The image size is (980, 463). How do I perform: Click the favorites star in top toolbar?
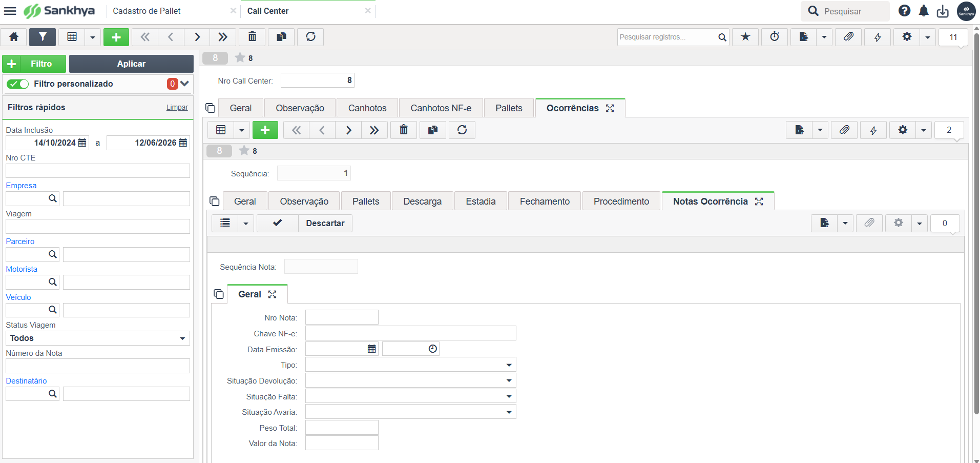coord(745,37)
